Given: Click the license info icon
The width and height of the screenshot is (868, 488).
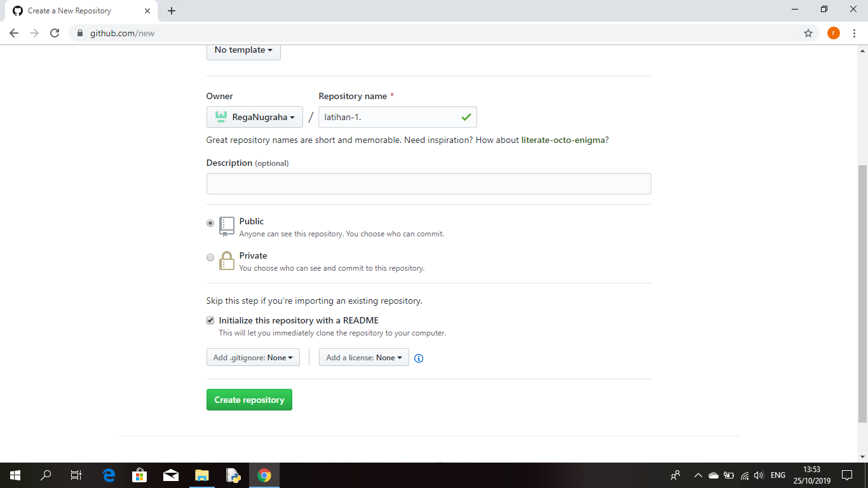Looking at the screenshot, I should click(x=419, y=358).
